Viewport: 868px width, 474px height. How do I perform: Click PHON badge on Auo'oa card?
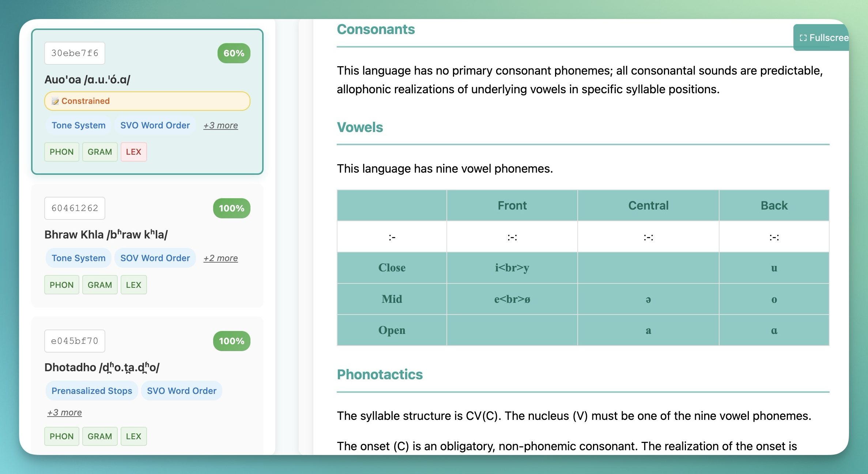point(61,152)
